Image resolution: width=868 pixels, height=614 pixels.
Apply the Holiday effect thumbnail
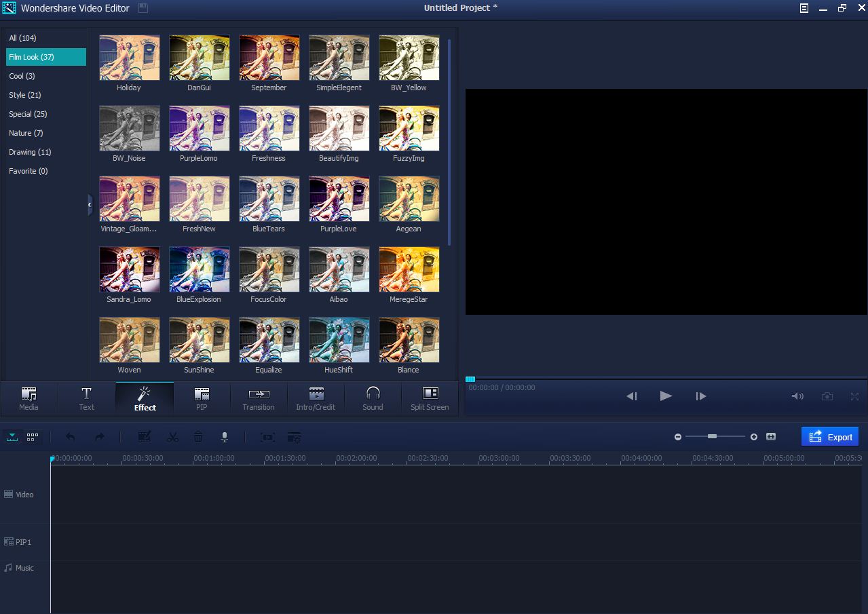129,58
